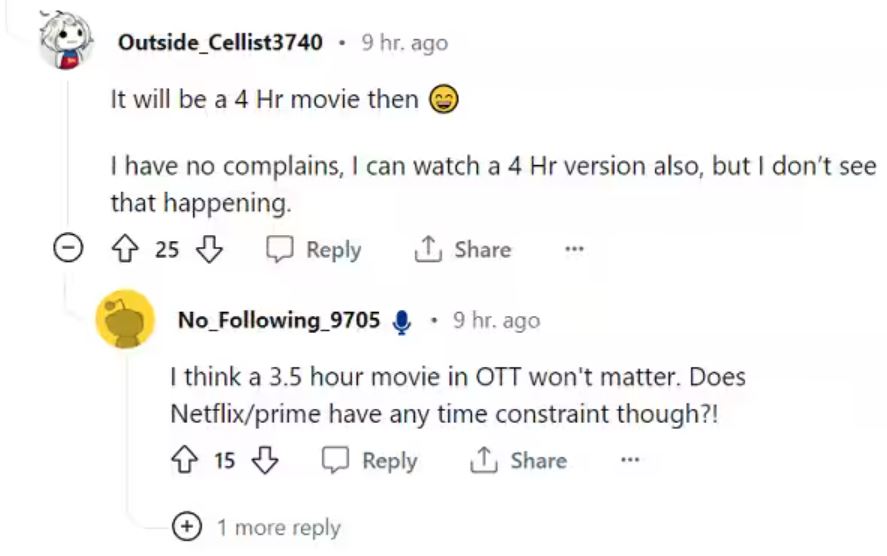Share No_Following_9705's reply

pos(518,461)
